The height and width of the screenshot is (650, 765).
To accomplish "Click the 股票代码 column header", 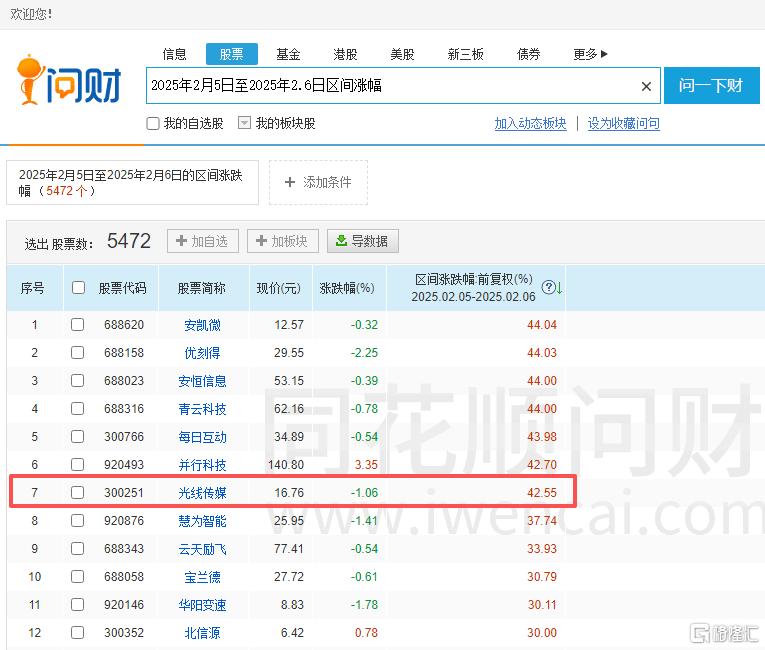I will pos(122,288).
